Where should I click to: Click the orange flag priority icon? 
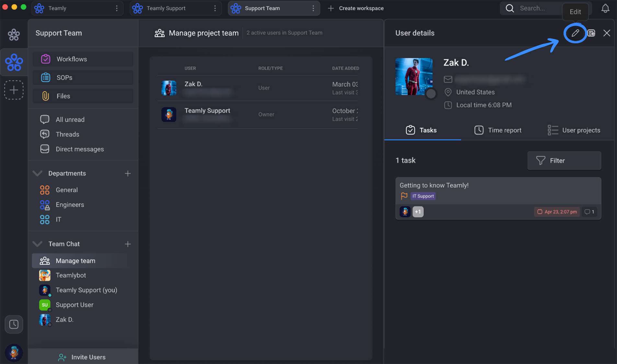(404, 196)
